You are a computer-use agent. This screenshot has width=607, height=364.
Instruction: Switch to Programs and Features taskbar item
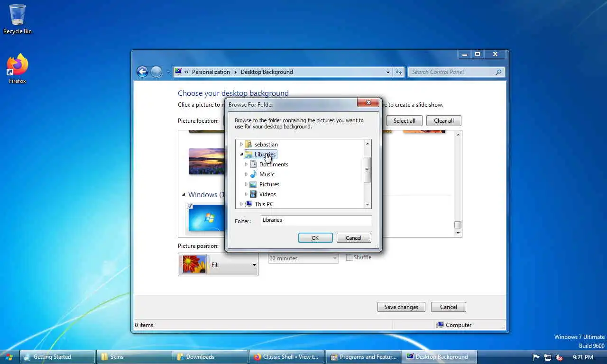click(x=364, y=357)
